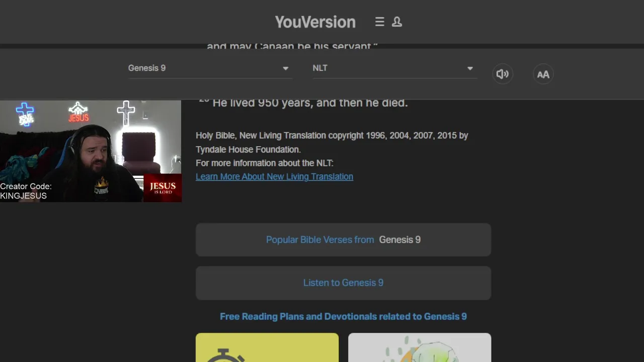Click 'For more information about the NLT' text

(x=265, y=163)
